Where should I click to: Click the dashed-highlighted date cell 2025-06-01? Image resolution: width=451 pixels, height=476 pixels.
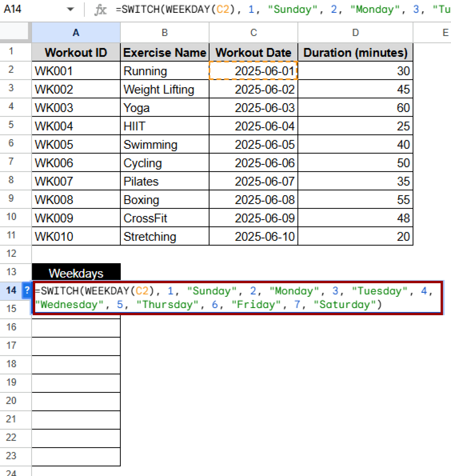click(x=253, y=71)
